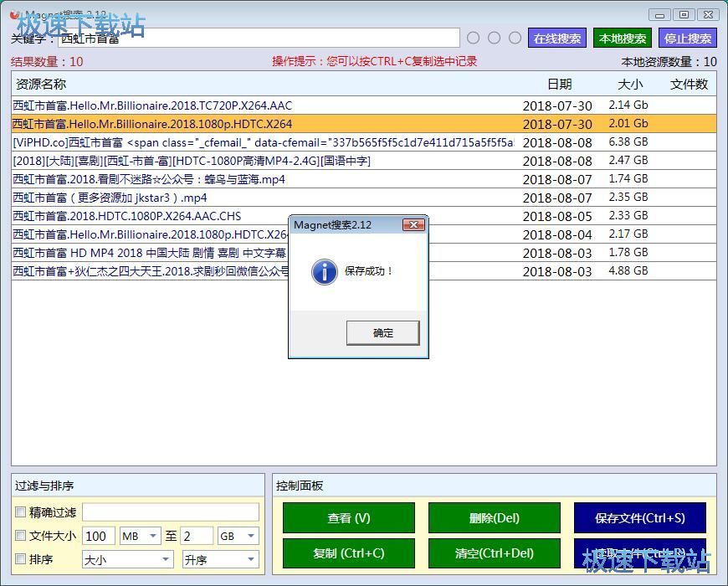Enable the 排序 checkbox
728x586 pixels.
point(20,558)
